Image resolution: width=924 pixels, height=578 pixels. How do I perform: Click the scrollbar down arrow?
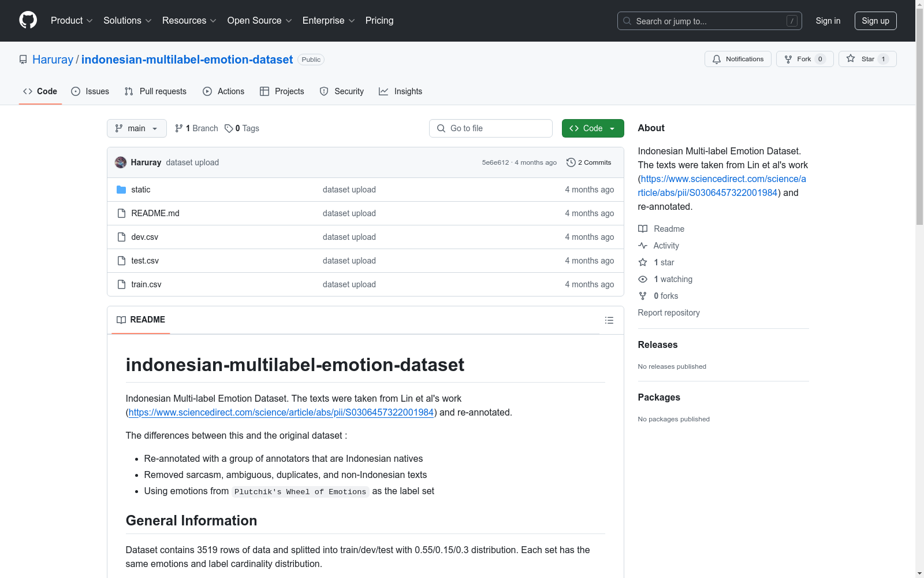point(919,573)
